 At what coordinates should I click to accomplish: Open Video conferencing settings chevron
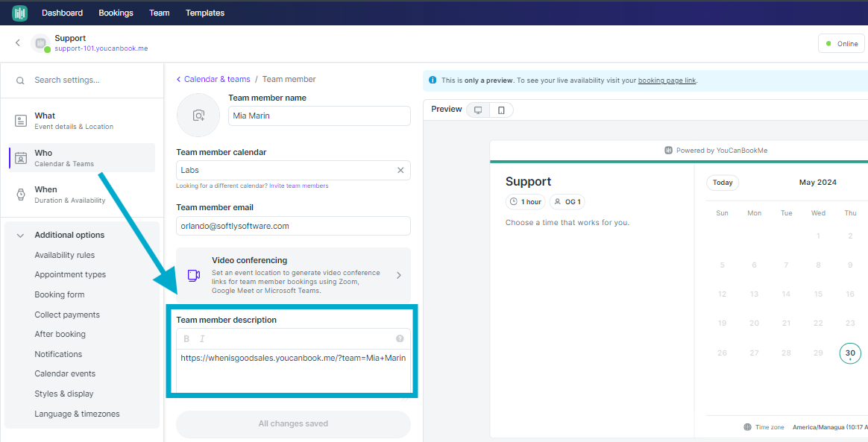click(399, 275)
